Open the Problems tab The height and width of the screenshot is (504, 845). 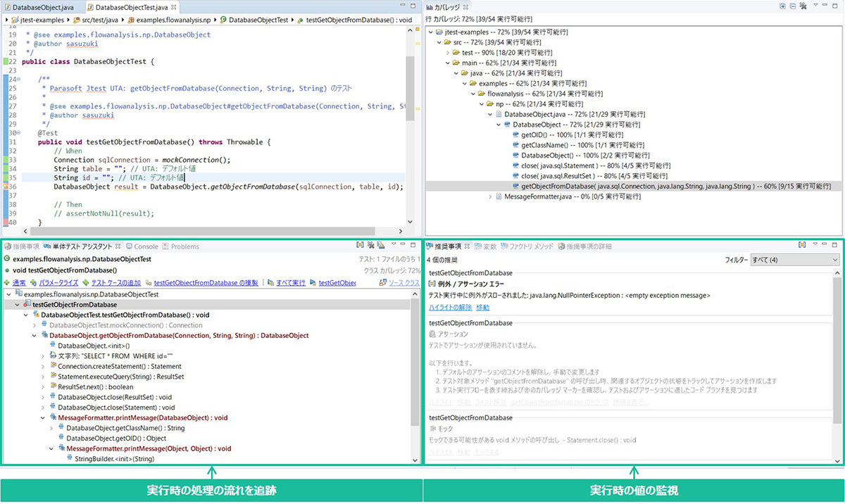click(x=181, y=246)
